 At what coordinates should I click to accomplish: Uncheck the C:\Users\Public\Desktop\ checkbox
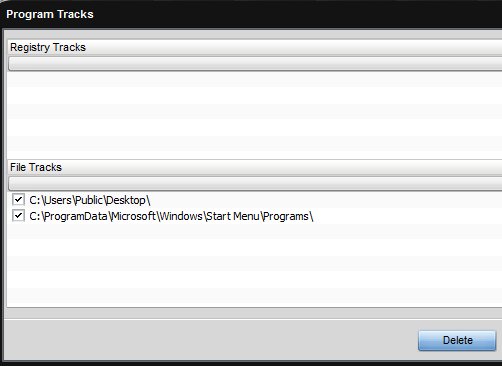coord(18,200)
